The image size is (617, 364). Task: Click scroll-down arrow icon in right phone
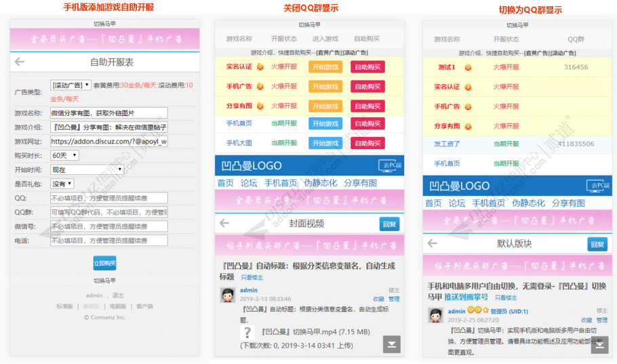coord(599,345)
